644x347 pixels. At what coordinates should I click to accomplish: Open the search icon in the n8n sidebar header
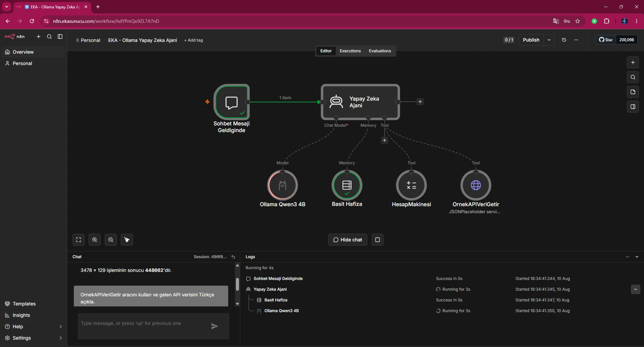click(49, 37)
